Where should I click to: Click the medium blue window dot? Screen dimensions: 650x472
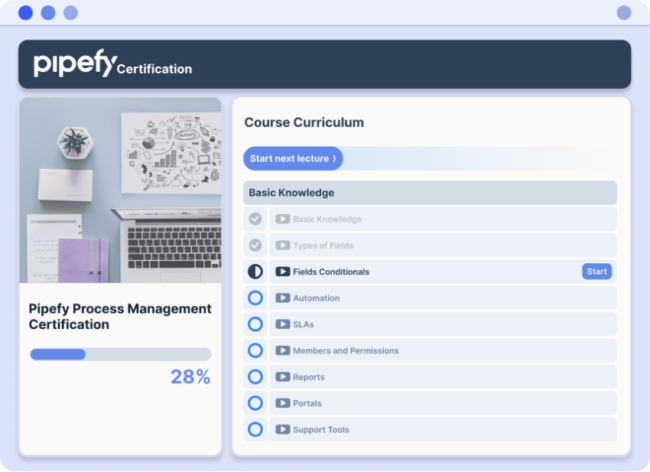coord(48,12)
